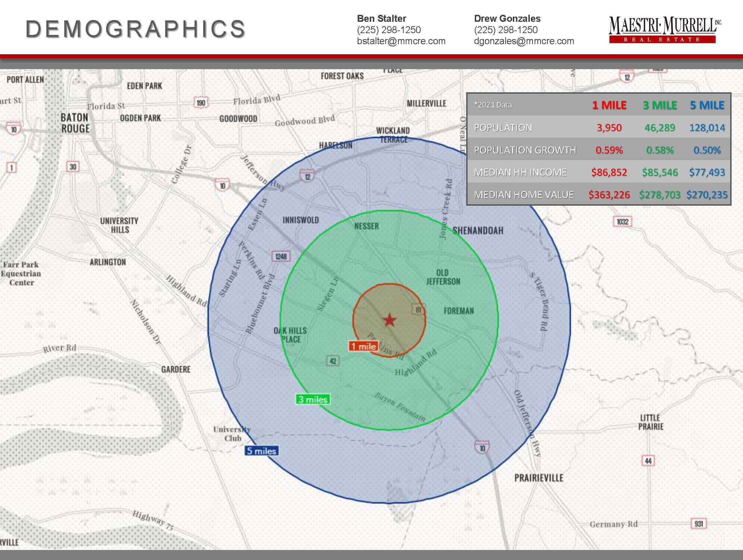This screenshot has height=560, width=743.
Task: Select the green 3 miles radius label
Action: click(x=313, y=399)
